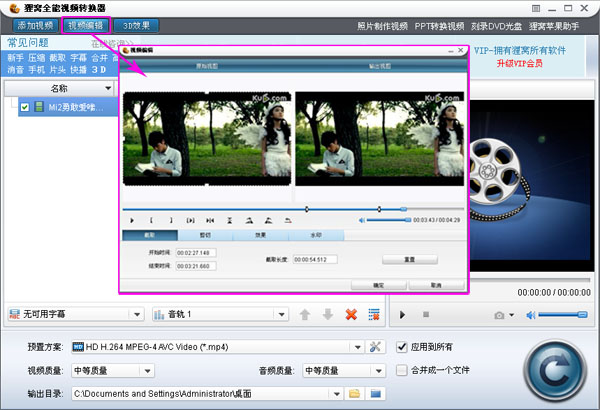
Task: Adjust the volume slider in right preview panel
Action: tap(555, 315)
